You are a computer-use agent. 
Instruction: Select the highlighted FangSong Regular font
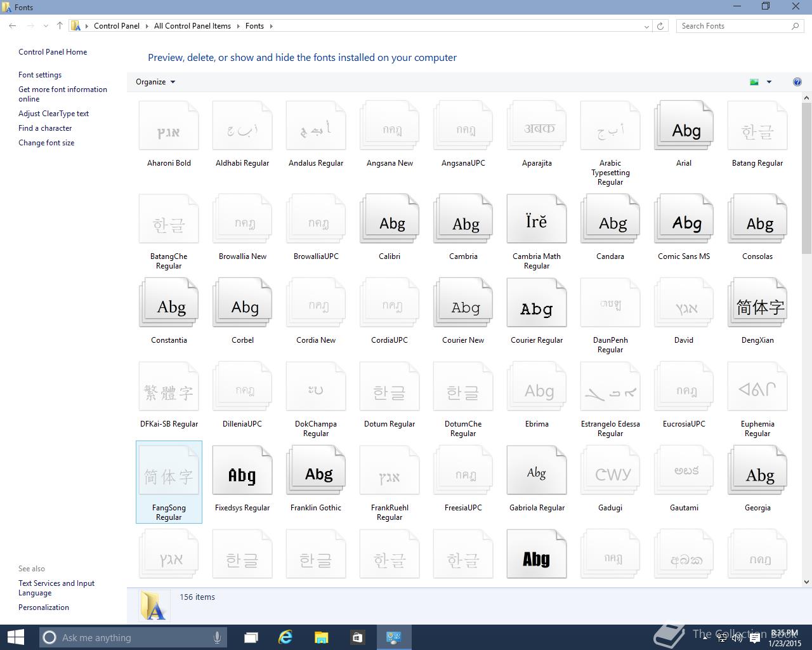coord(169,482)
